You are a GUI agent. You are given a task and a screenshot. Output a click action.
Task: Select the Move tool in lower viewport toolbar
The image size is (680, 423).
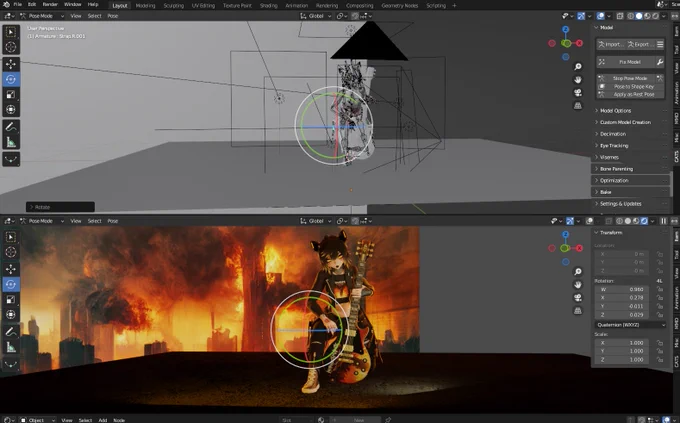(x=11, y=269)
